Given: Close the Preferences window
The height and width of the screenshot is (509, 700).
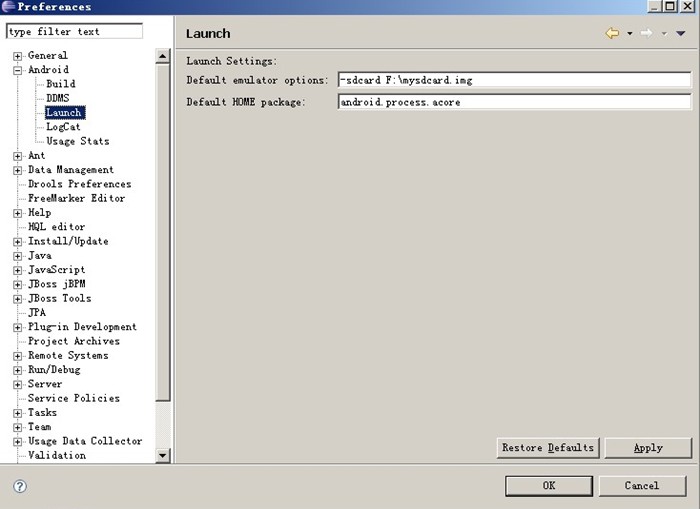Looking at the screenshot, I should tap(687, 6).
